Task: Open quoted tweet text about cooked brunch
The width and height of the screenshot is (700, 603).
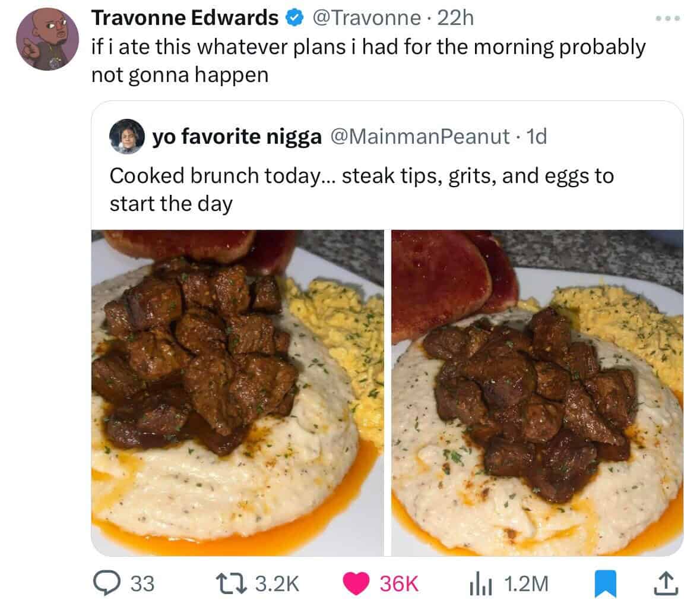Action: pyautogui.click(x=362, y=190)
